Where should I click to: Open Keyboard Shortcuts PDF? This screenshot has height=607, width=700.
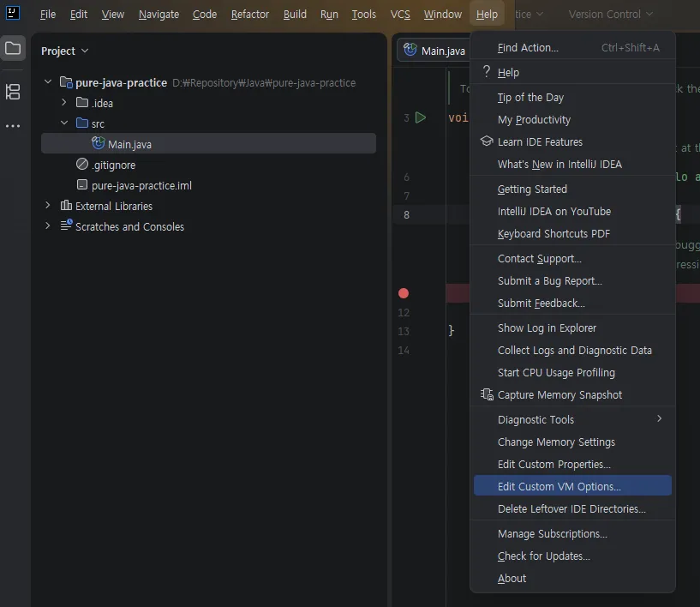[573, 233]
